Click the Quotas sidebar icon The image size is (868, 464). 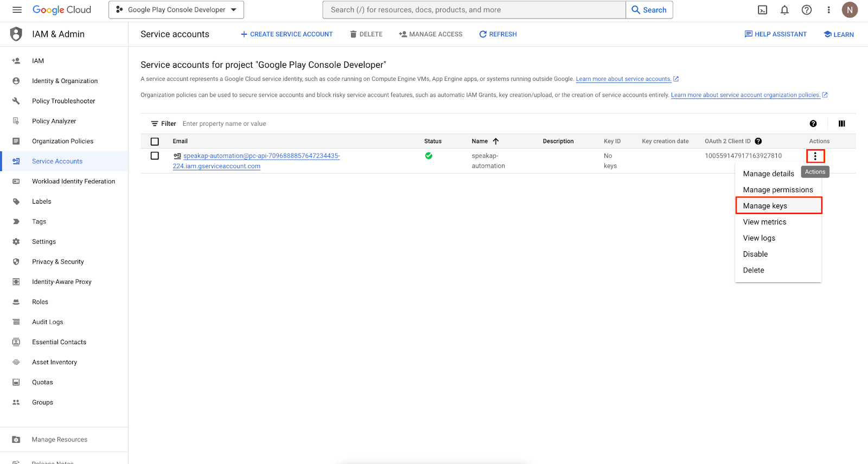pyautogui.click(x=16, y=382)
